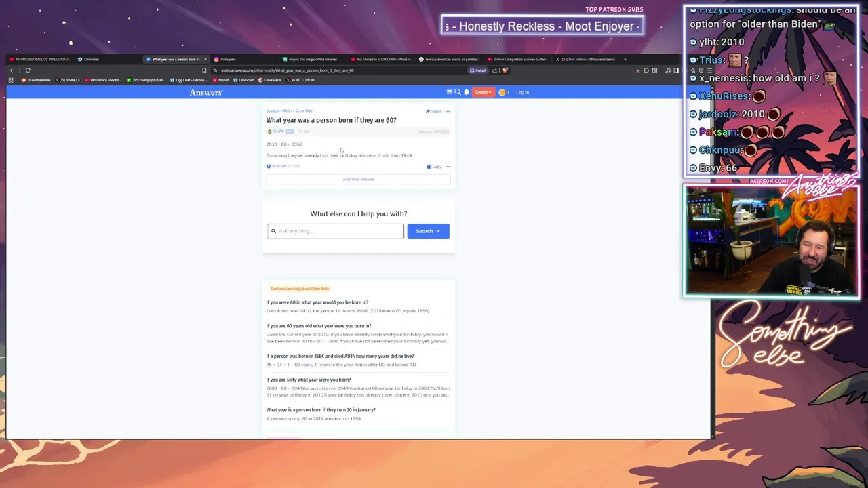The height and width of the screenshot is (488, 868).
Task: Open 'If you were 60 in what year' question
Action: click(317, 302)
